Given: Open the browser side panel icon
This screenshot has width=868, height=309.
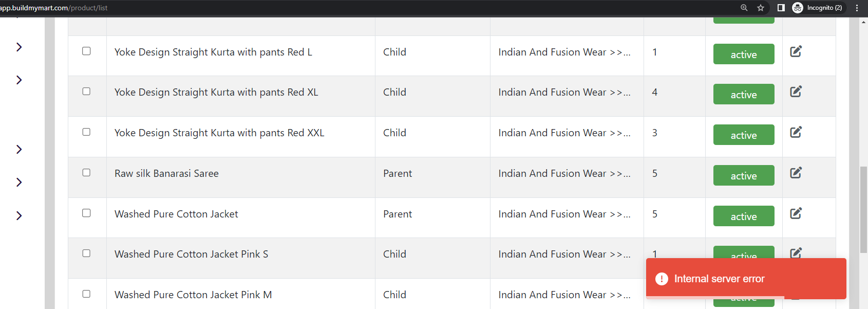Looking at the screenshot, I should [x=781, y=8].
